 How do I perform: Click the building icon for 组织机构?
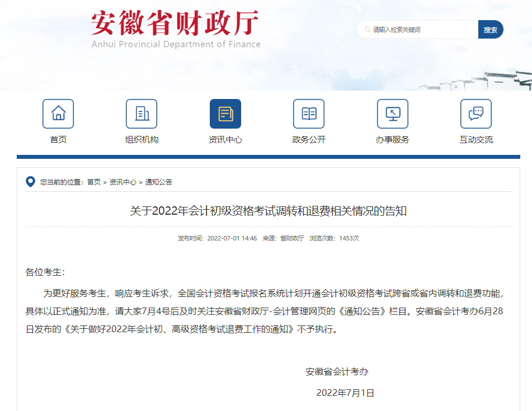coord(142,114)
